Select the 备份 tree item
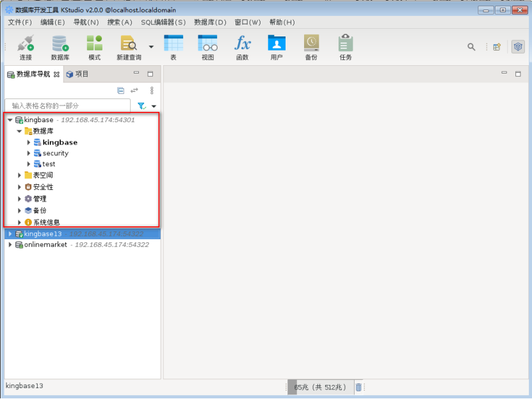Image resolution: width=532 pixels, height=399 pixels. [36, 210]
